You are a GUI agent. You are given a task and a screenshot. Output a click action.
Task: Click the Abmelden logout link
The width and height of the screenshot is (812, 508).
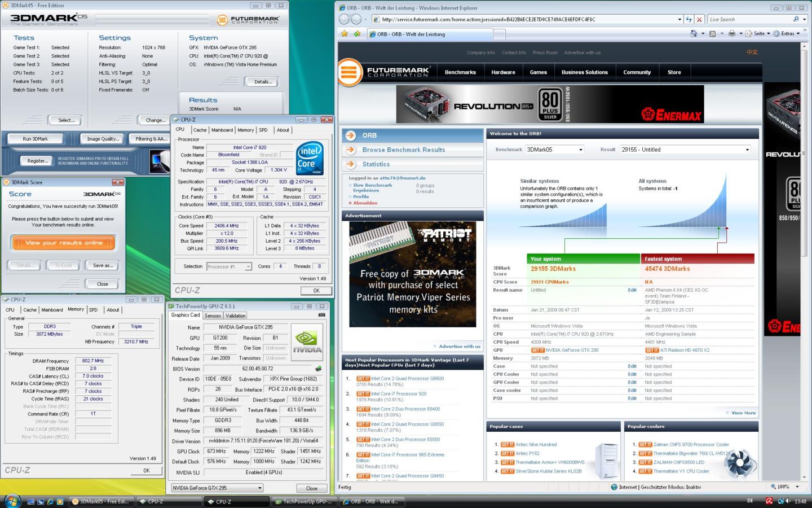[x=365, y=203]
